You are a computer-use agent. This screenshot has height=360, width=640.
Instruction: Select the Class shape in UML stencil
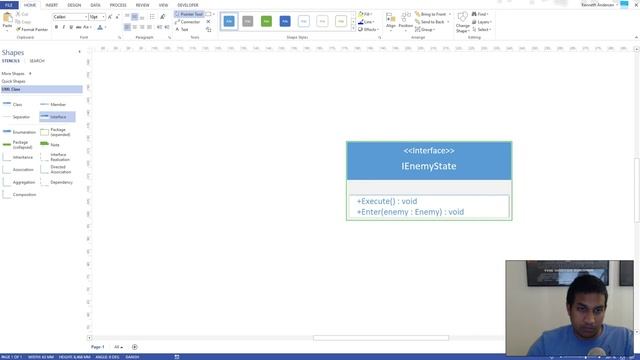click(x=12, y=104)
